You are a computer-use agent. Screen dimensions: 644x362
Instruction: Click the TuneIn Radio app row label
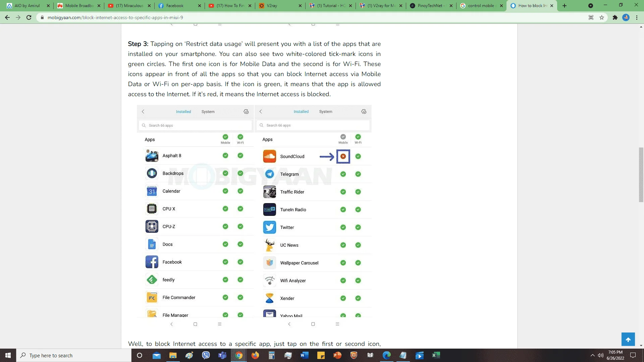pyautogui.click(x=293, y=209)
